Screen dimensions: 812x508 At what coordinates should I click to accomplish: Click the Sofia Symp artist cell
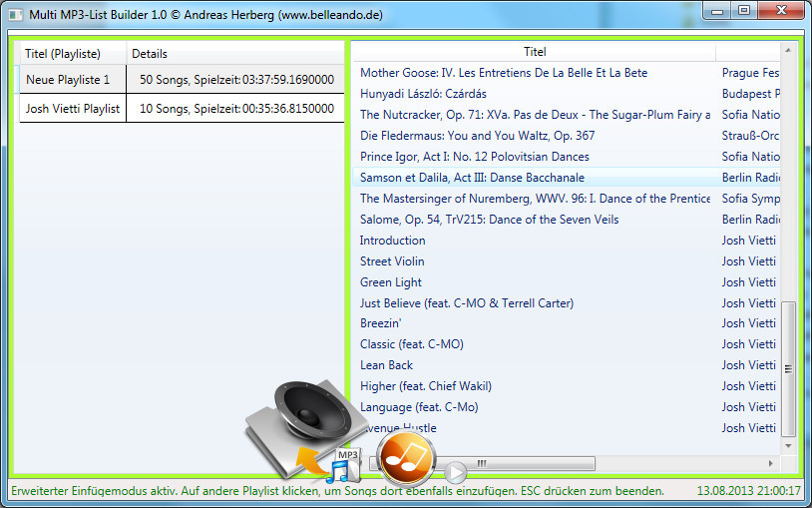[750, 199]
